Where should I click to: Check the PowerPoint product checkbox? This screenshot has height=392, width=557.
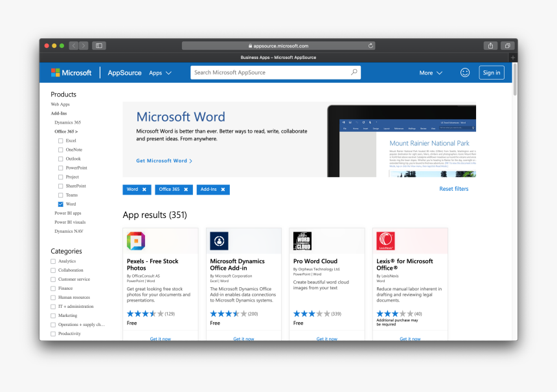click(61, 168)
